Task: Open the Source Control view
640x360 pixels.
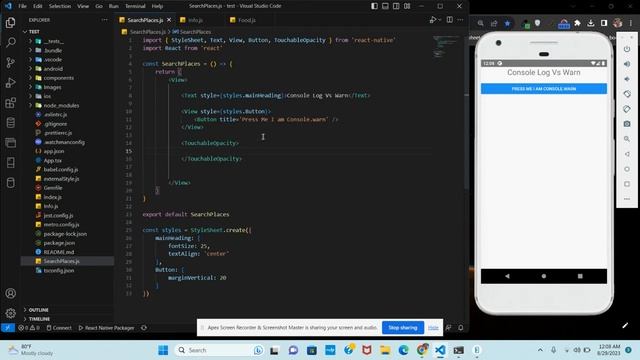Action: tap(11, 62)
